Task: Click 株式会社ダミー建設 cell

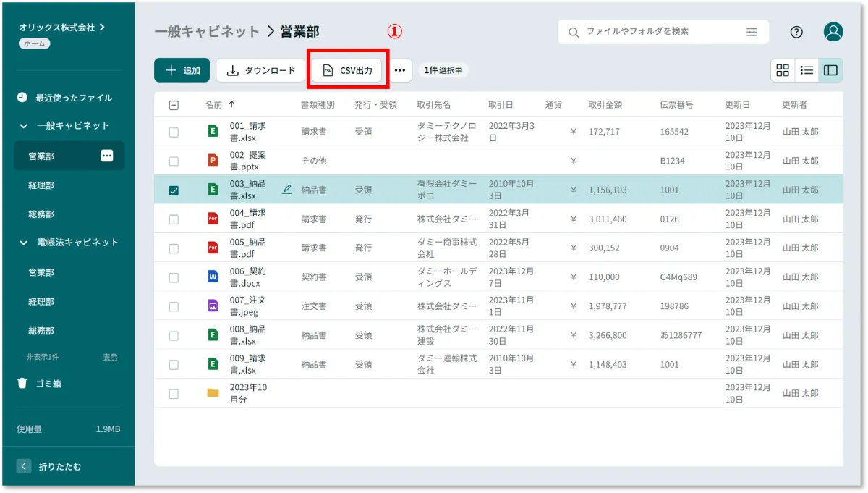Action: [447, 334]
